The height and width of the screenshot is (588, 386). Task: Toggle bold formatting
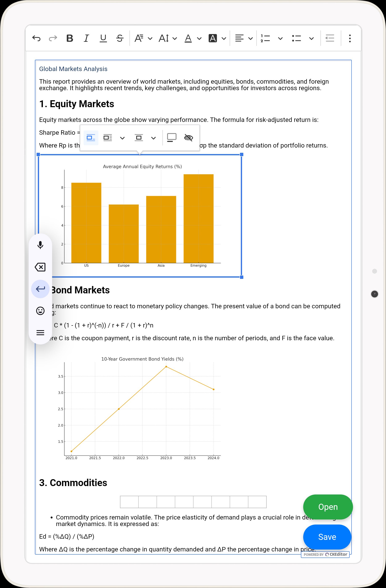click(x=70, y=38)
